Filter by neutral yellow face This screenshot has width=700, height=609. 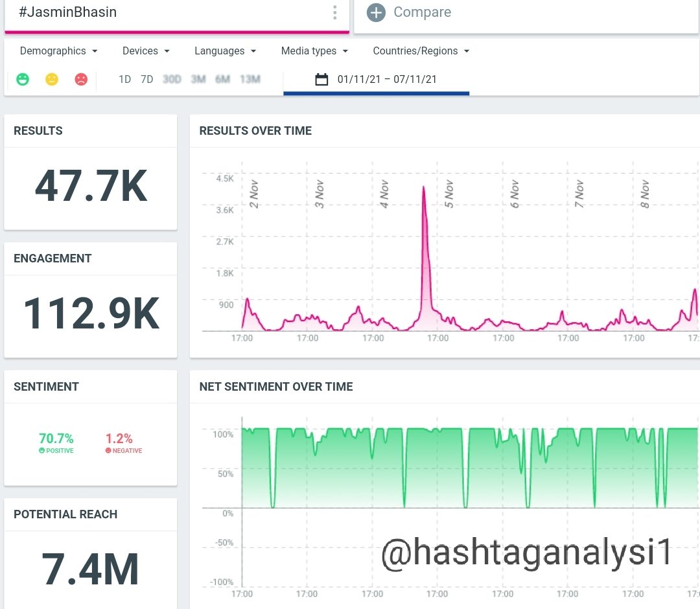pyautogui.click(x=52, y=80)
